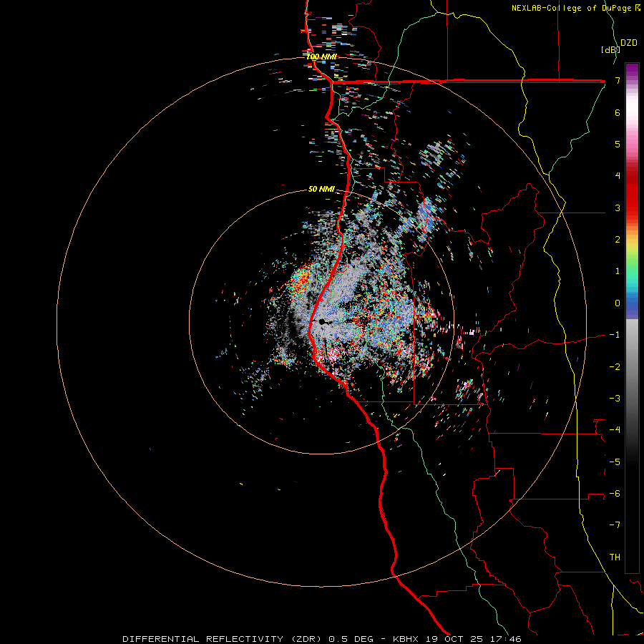The width and height of the screenshot is (644, 644).
Task: Click the TH threshold label on scale
Action: (615, 557)
